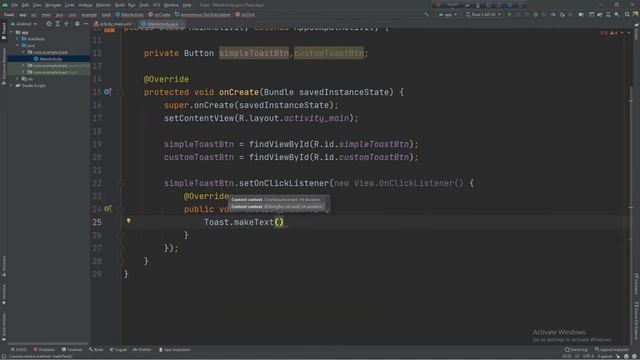Open the Project panel gear options
This screenshot has width=640, height=360.
77,24
